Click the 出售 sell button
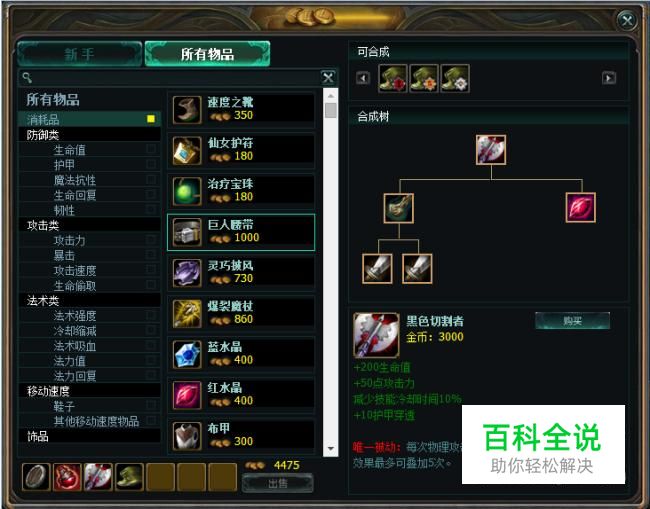650x509 pixels. point(278,483)
